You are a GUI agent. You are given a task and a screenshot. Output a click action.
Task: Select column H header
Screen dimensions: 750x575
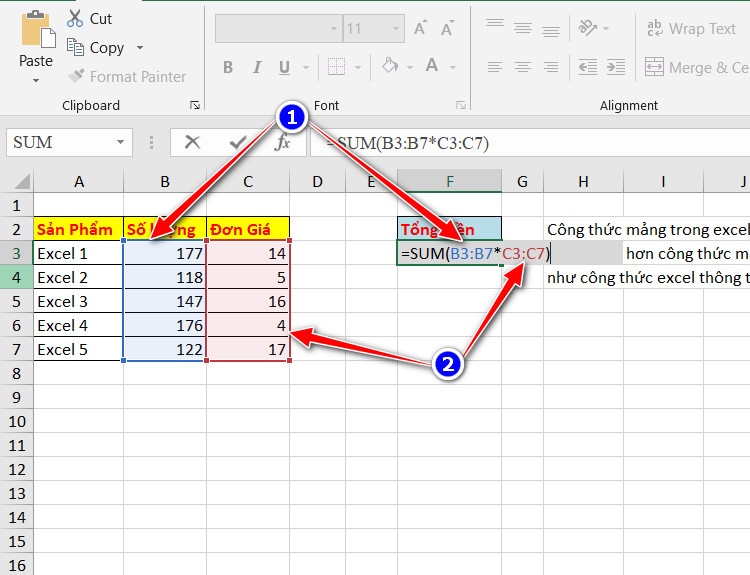tap(583, 182)
